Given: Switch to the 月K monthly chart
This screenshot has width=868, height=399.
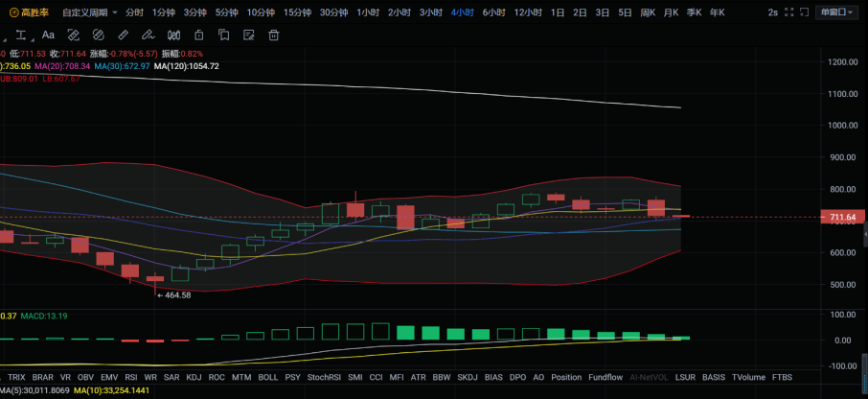Looking at the screenshot, I should [x=671, y=12].
